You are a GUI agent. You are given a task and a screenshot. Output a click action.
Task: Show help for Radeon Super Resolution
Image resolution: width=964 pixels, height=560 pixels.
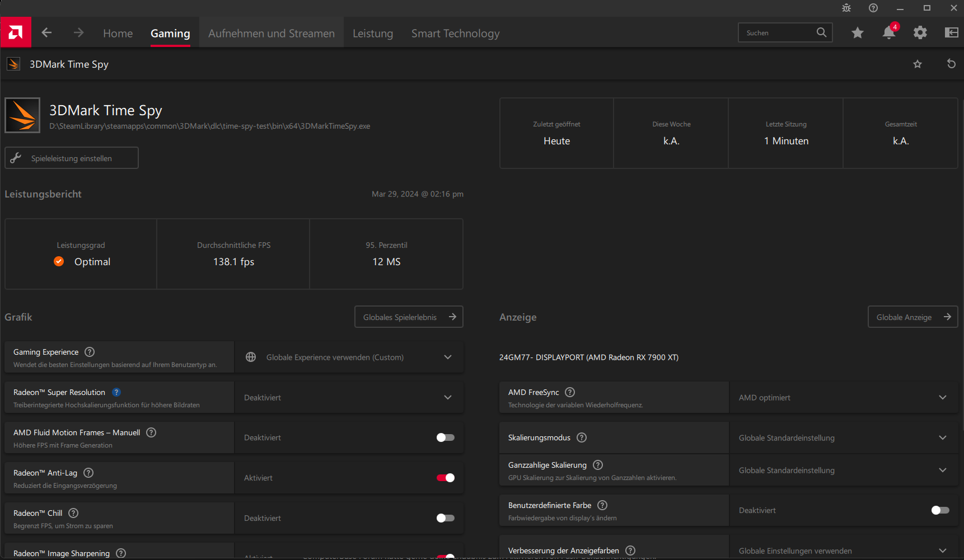click(x=116, y=392)
